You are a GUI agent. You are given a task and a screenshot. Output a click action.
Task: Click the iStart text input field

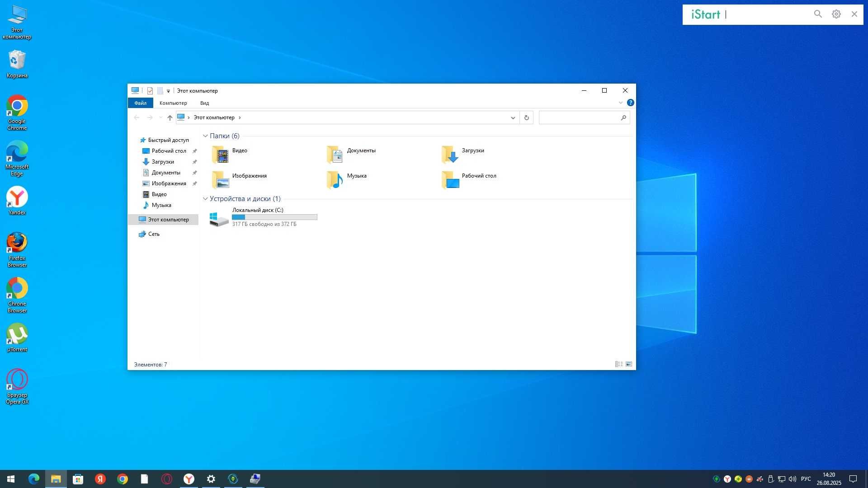[x=767, y=14]
